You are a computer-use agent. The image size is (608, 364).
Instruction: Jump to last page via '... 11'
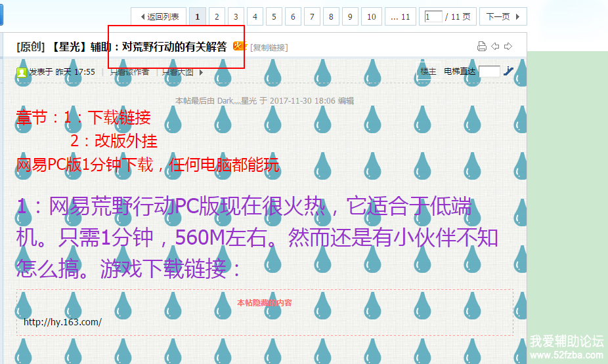pyautogui.click(x=400, y=16)
